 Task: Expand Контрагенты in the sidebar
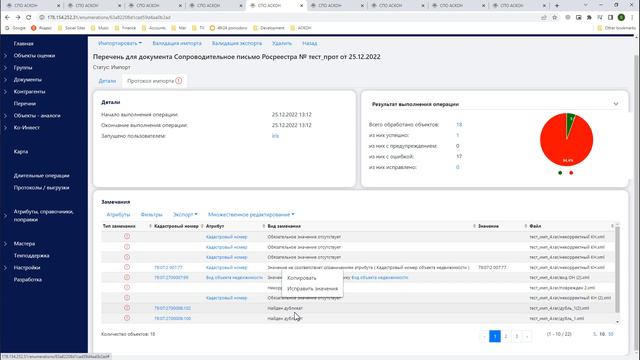click(x=6, y=92)
